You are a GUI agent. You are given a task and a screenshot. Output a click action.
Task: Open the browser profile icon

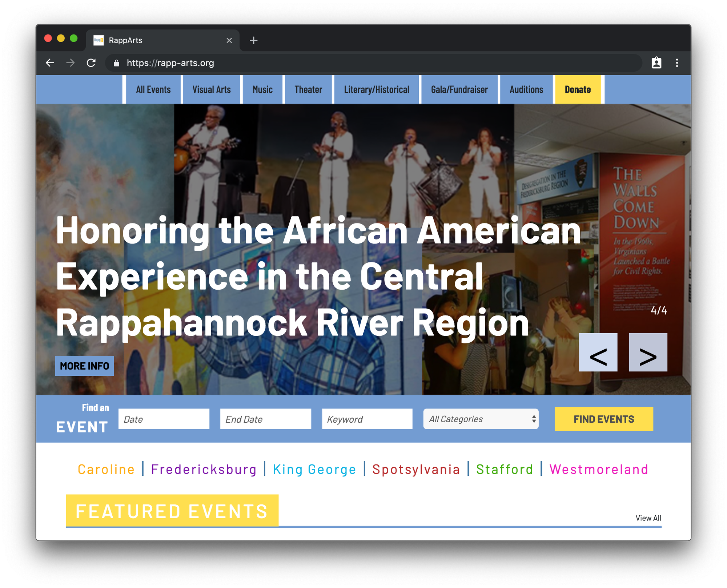pyautogui.click(x=656, y=63)
